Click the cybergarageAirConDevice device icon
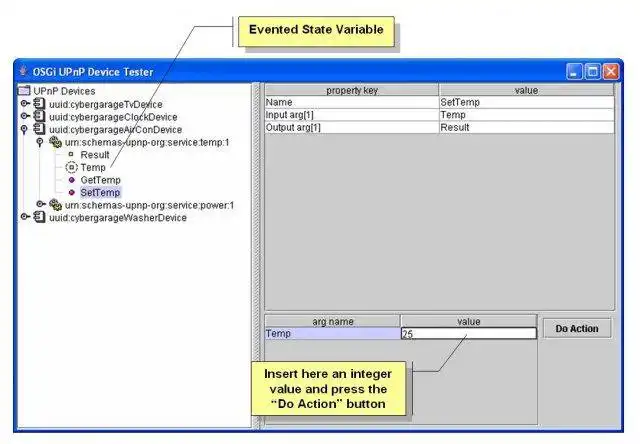 click(x=39, y=129)
